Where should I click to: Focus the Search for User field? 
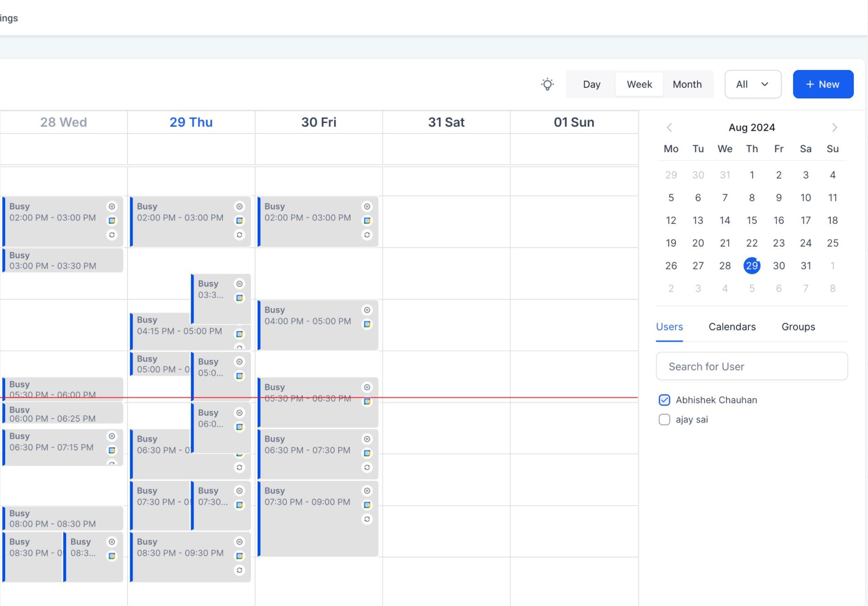752,366
